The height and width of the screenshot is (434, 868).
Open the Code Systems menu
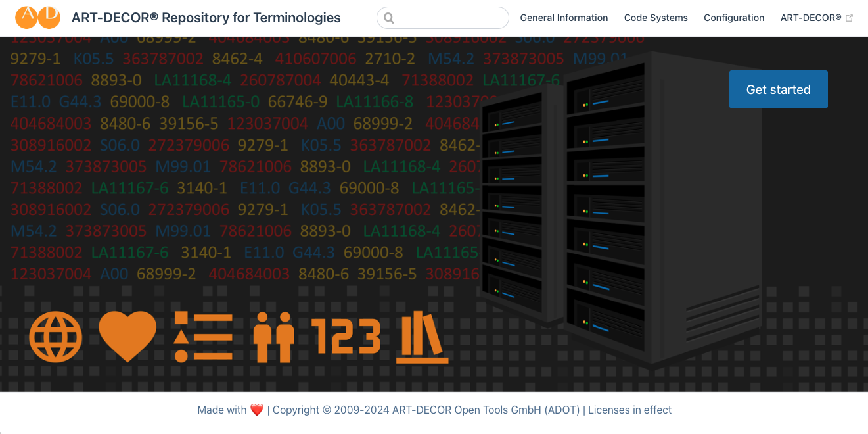pyautogui.click(x=656, y=18)
